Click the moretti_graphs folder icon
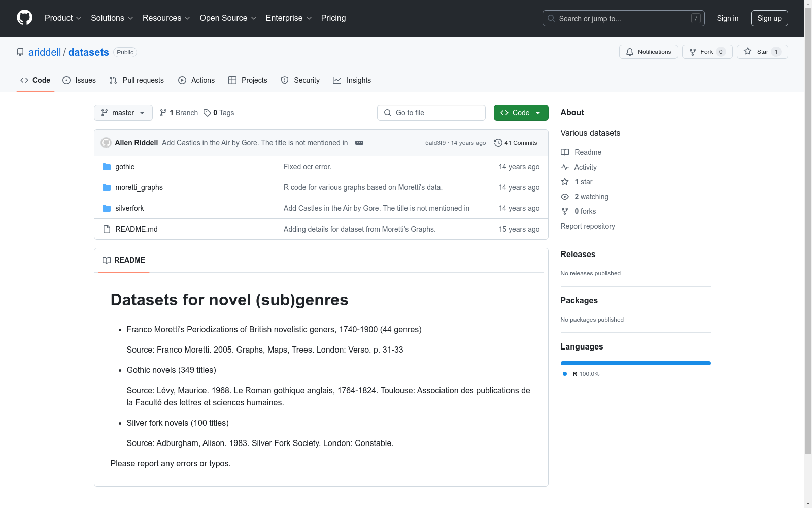This screenshot has height=508, width=812. (107, 187)
